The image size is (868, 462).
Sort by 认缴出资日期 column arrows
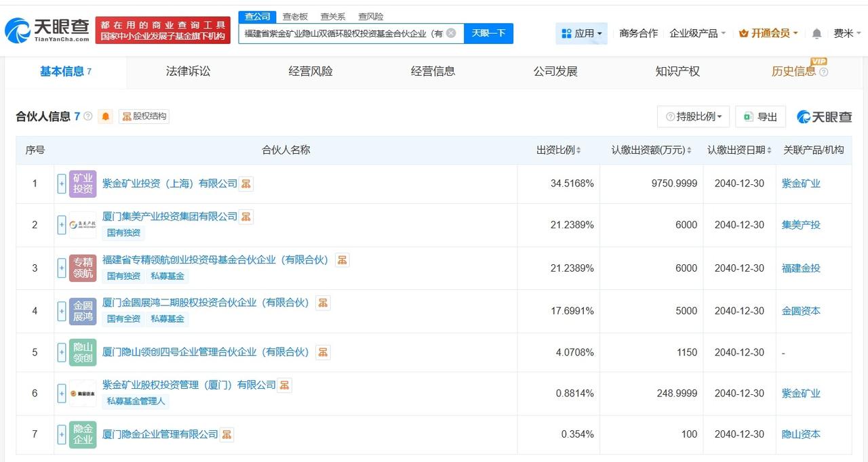[x=770, y=150]
